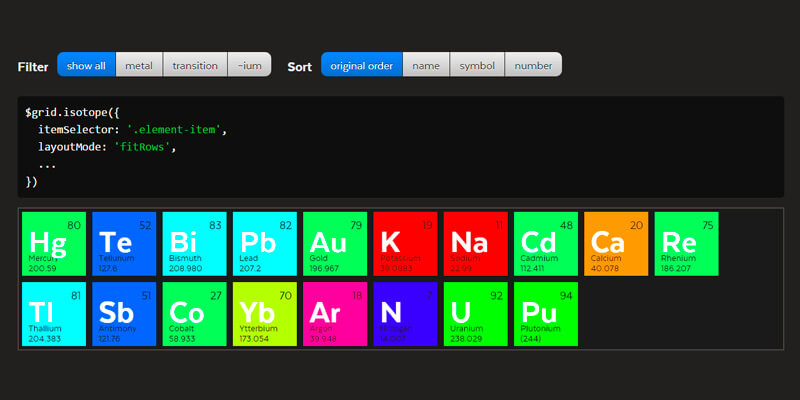Filter elements ending in -ium
800x400 pixels.
[249, 65]
